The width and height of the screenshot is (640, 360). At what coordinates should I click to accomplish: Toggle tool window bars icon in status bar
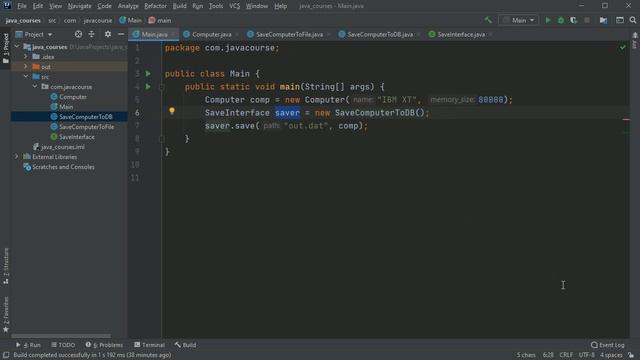6,355
